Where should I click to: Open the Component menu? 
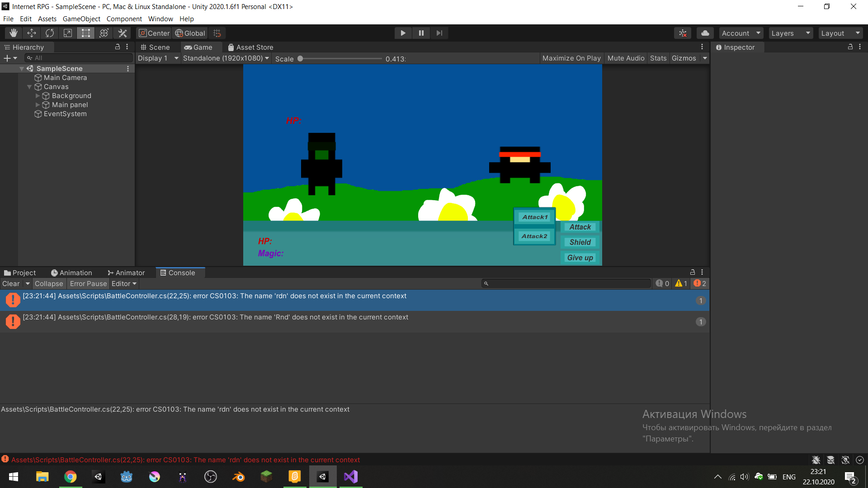pyautogui.click(x=124, y=19)
